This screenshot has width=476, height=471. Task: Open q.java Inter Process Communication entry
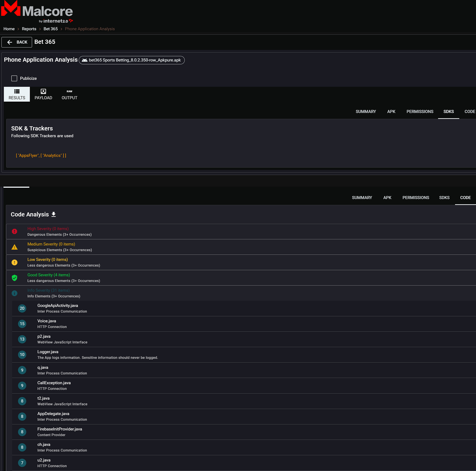coord(244,370)
